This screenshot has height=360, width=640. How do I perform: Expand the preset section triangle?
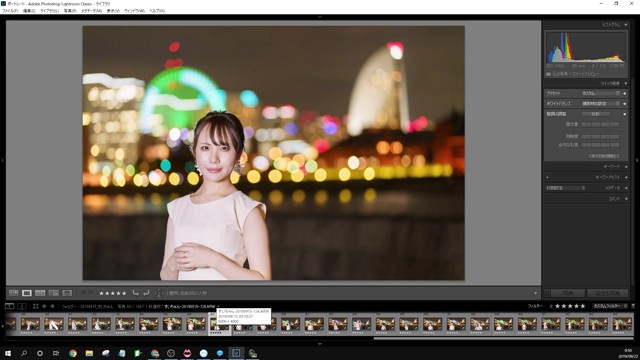point(624,93)
